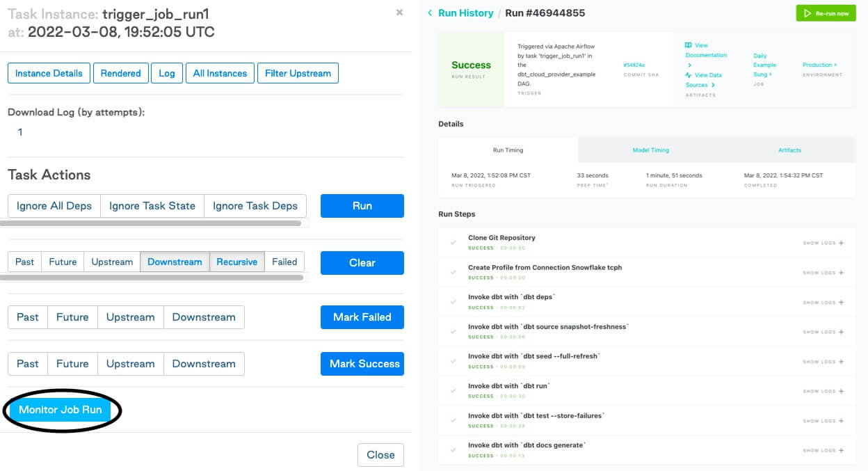Open the Artifacts tab in Details
The width and height of the screenshot is (868, 471).
(789, 150)
